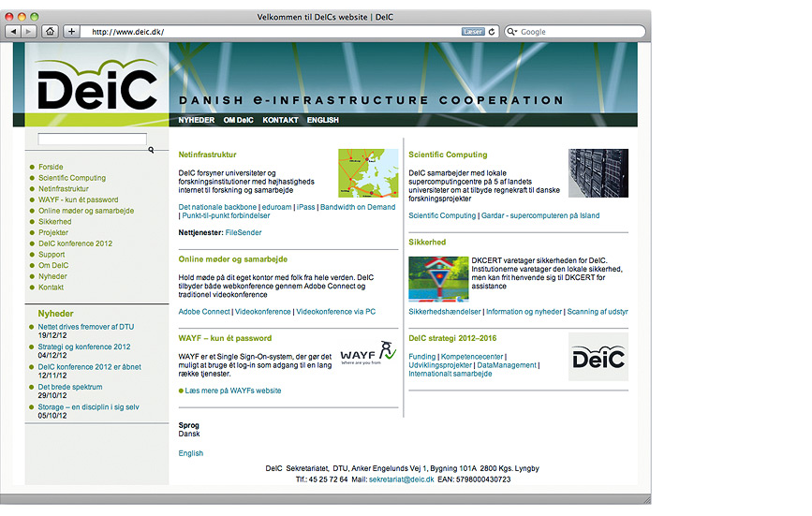The width and height of the screenshot is (812, 516).
Task: Select Sikkerhed in the sidebar
Action: [55, 222]
